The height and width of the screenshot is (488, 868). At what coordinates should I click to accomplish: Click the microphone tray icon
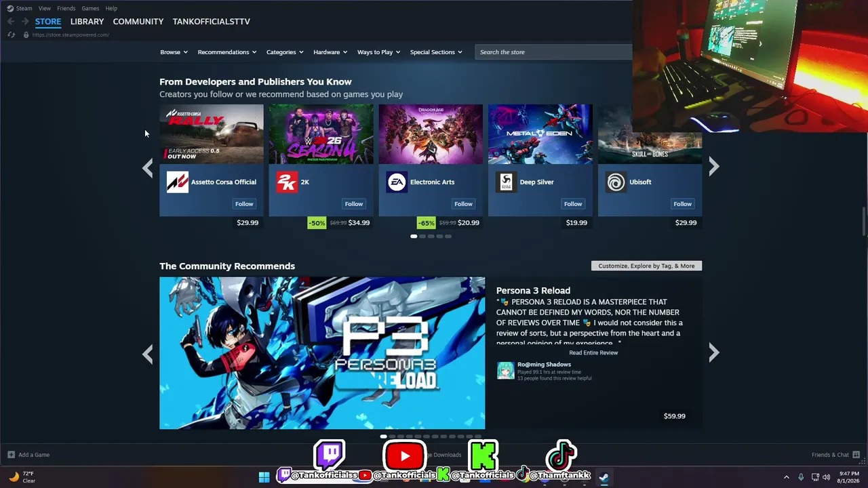pos(801,477)
